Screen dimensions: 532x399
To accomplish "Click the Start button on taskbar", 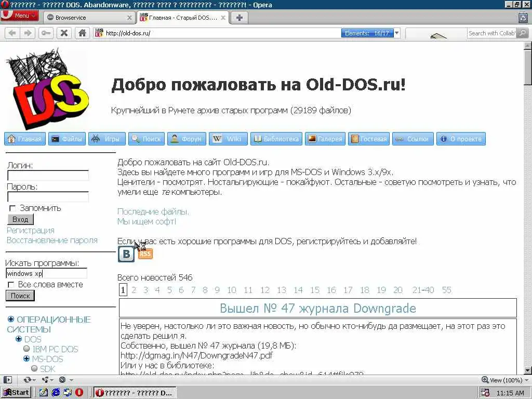I will tap(16, 393).
